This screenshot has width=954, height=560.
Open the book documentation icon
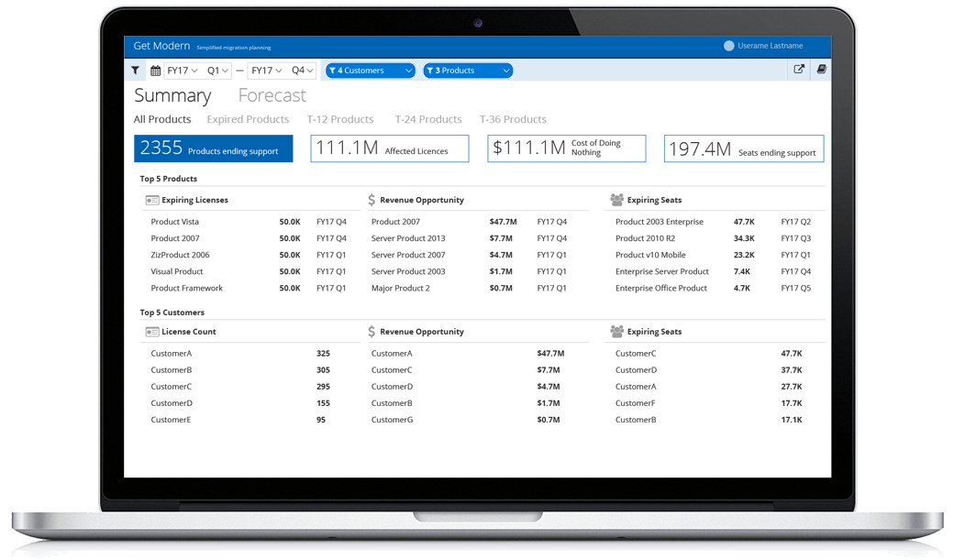point(821,70)
